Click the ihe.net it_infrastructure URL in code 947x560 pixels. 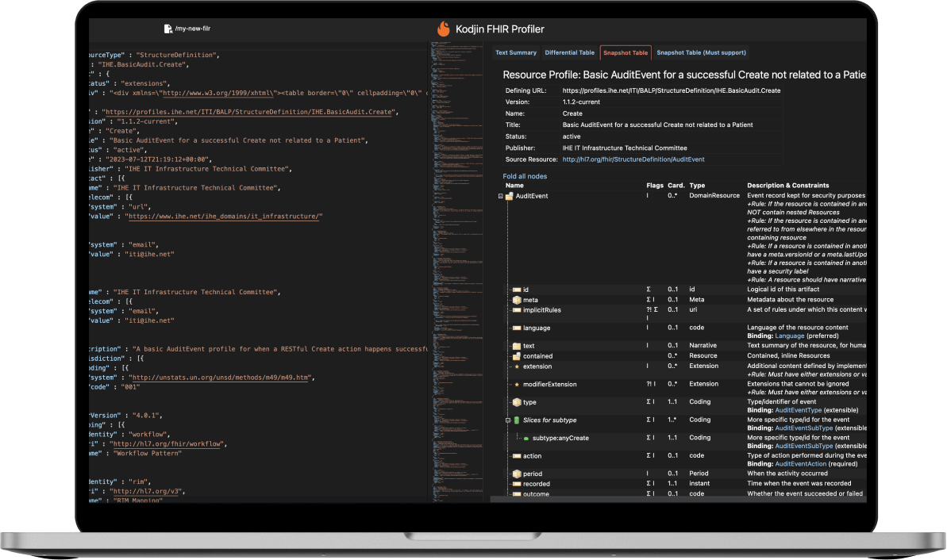(224, 216)
